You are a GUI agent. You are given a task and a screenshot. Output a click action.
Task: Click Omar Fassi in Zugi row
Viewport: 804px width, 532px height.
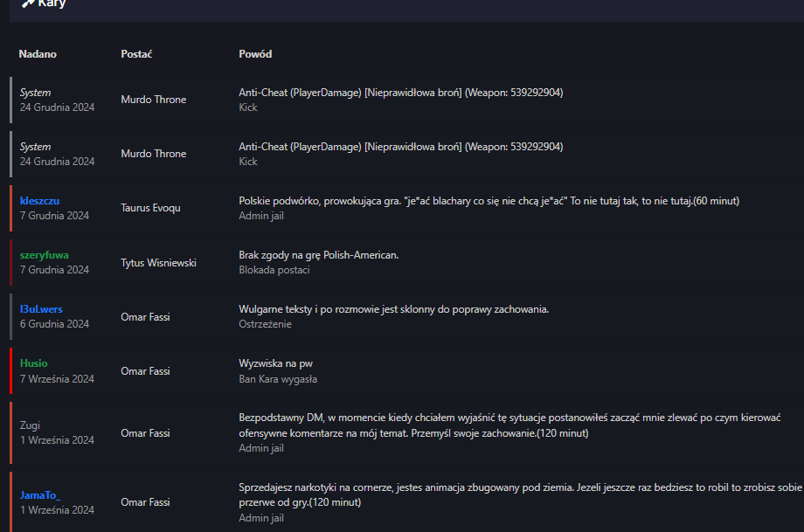pyautogui.click(x=145, y=433)
